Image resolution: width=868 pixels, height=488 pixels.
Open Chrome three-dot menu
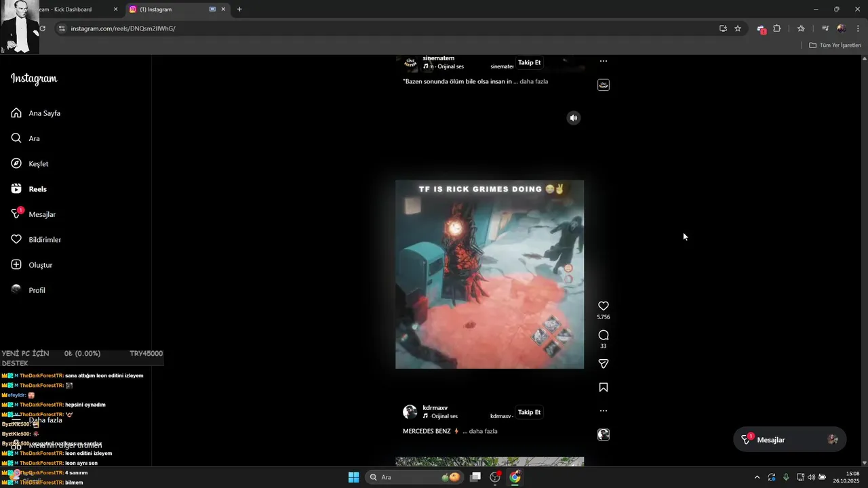858,28
